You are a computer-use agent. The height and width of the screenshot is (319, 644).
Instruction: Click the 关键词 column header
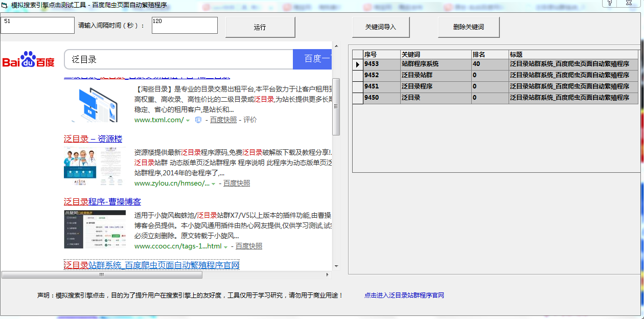435,54
